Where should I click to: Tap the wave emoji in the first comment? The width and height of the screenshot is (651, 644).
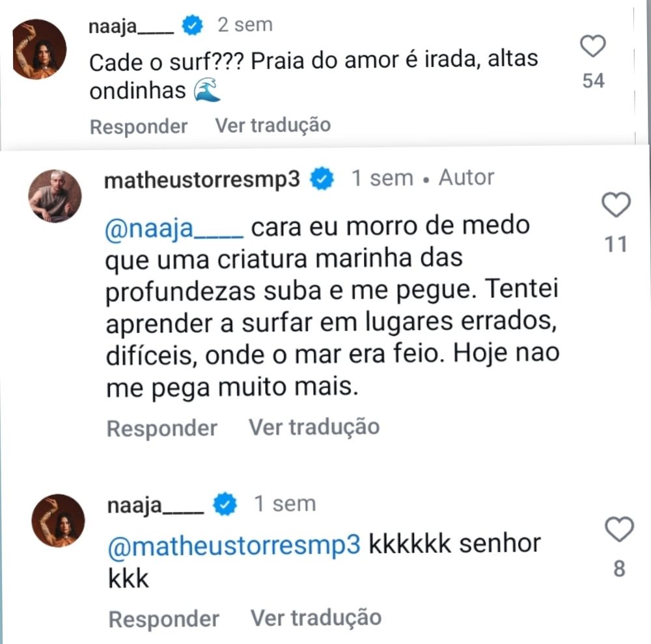[x=207, y=90]
